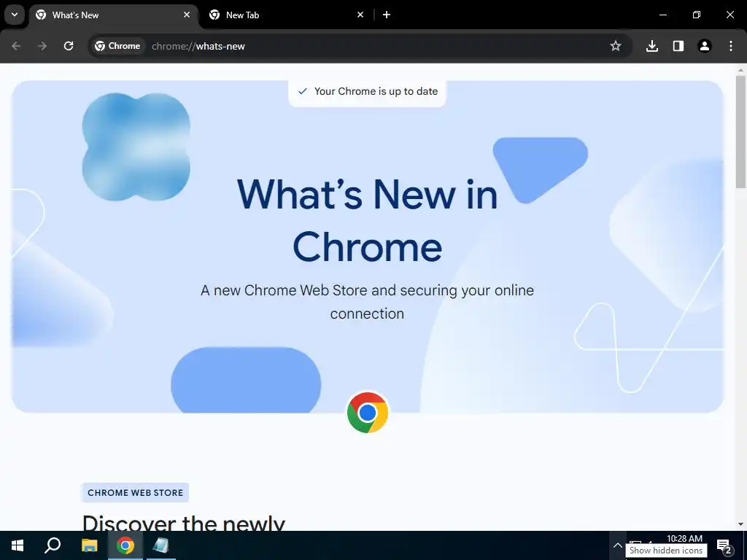Open the profile avatar menu
Image resolution: width=747 pixels, height=560 pixels.
click(x=705, y=46)
